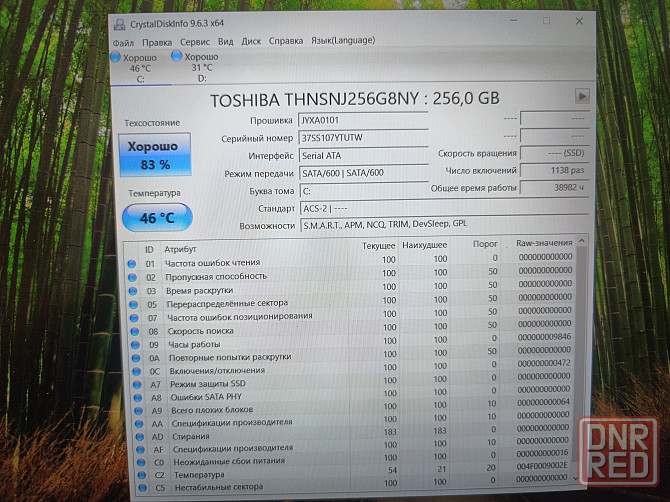Open the Вид menu
This screenshot has width=670, height=502.
tap(226, 42)
